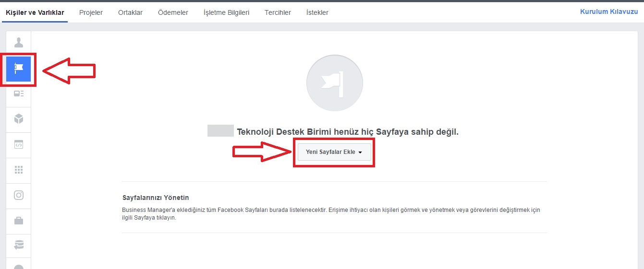Open the briefcase icon in sidebar
This screenshot has height=269, width=644.
[19, 221]
